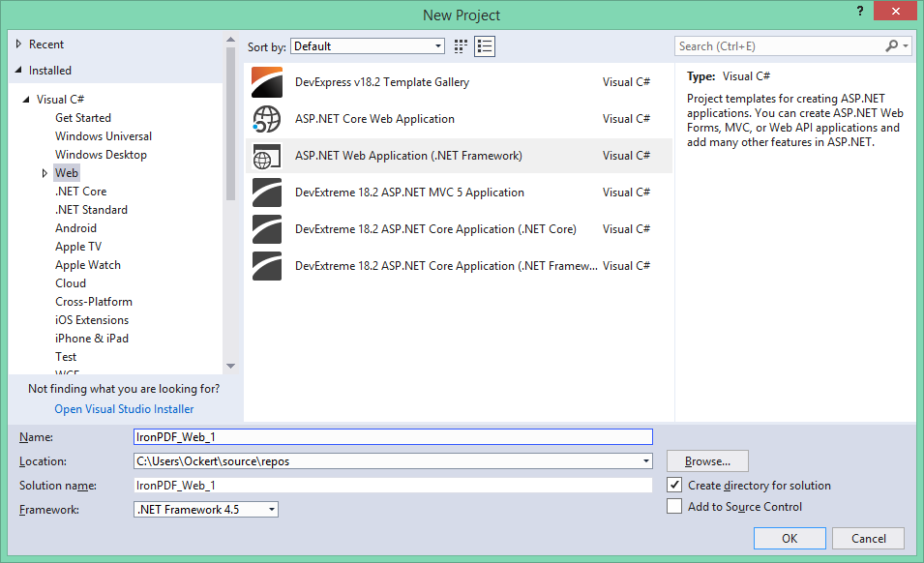924x563 pixels.
Task: Select .NET Standard category
Action: tap(91, 210)
